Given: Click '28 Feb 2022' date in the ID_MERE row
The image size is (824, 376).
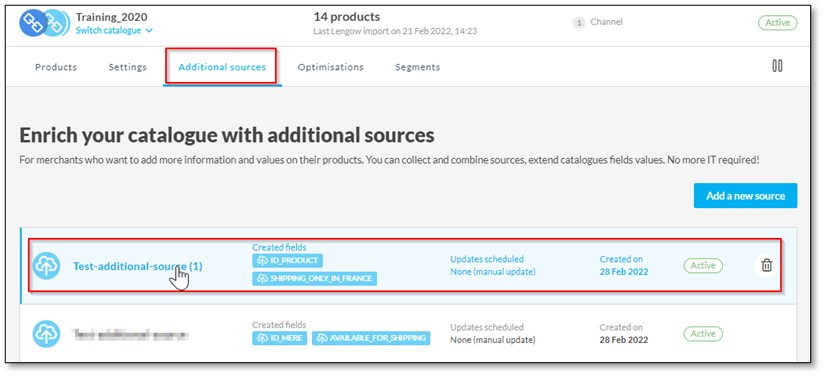Looking at the screenshot, I should 624,340.
